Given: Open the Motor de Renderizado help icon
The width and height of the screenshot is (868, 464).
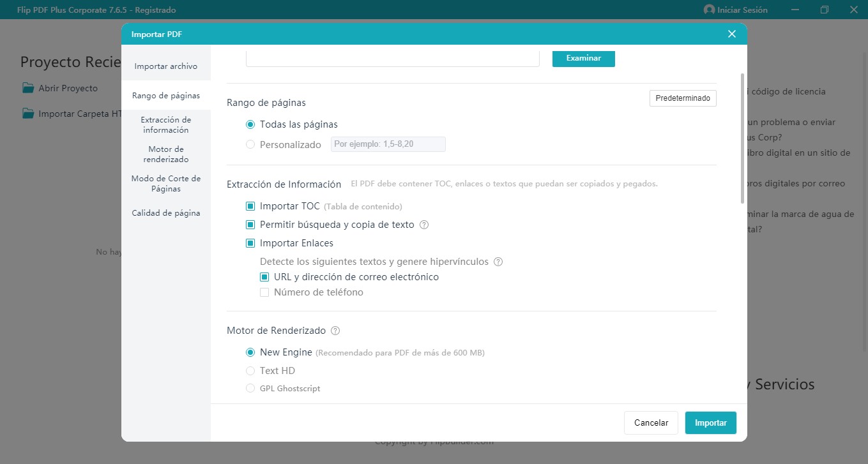Looking at the screenshot, I should [335, 331].
